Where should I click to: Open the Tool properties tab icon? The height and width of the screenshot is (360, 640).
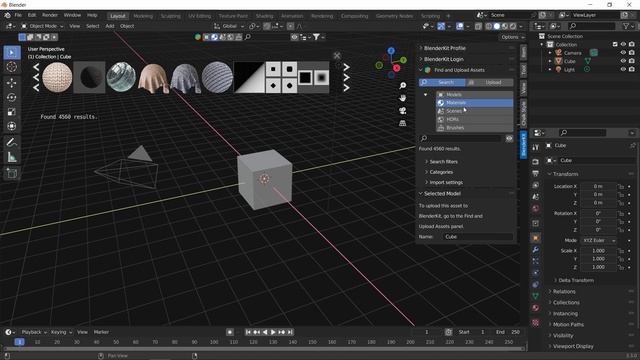click(536, 147)
